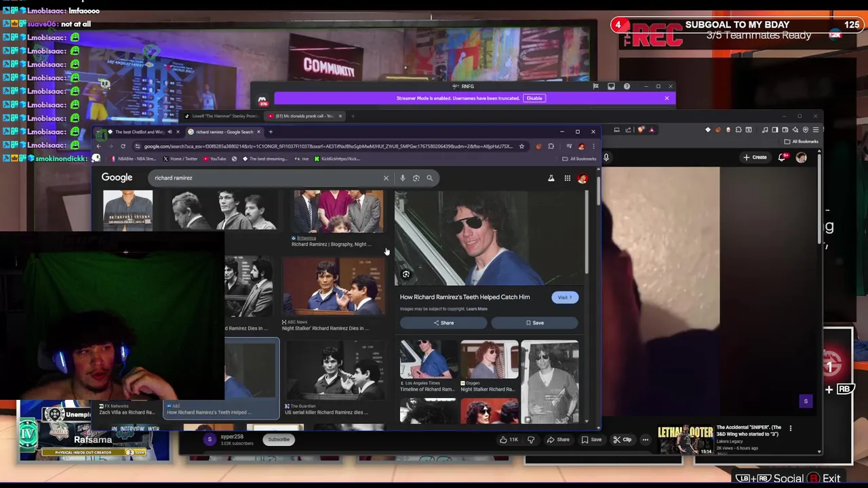Open Chrome extensions puzzle icon

pos(551,146)
